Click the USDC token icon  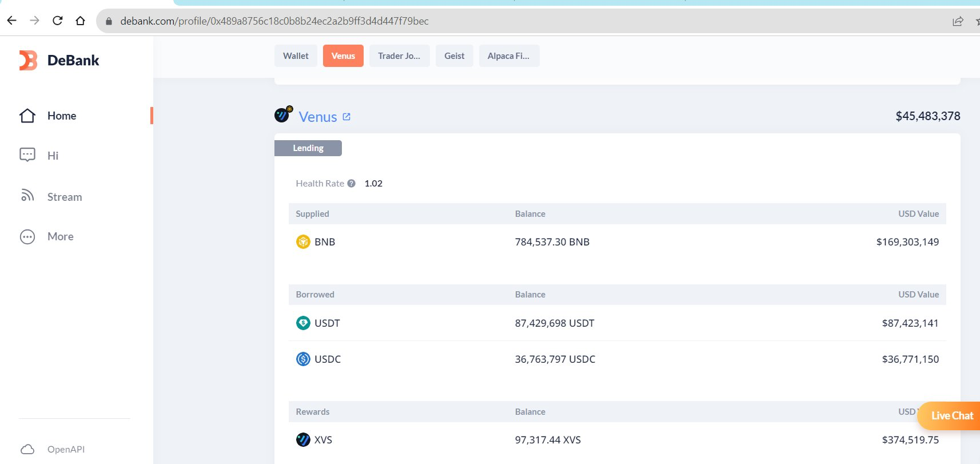303,359
